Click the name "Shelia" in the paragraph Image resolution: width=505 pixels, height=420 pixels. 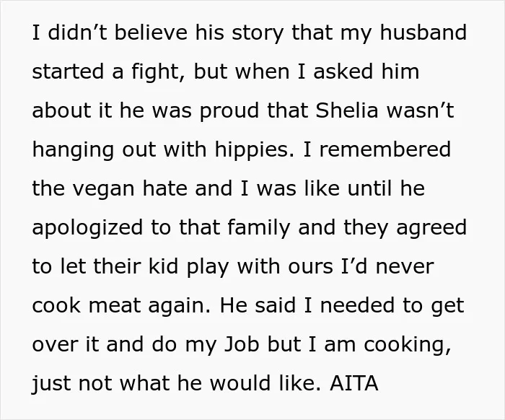coord(346,110)
